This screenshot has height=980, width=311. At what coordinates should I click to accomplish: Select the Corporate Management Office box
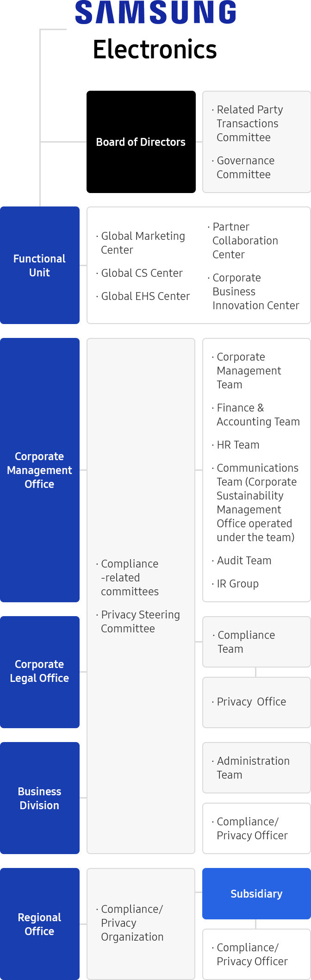tap(39, 470)
